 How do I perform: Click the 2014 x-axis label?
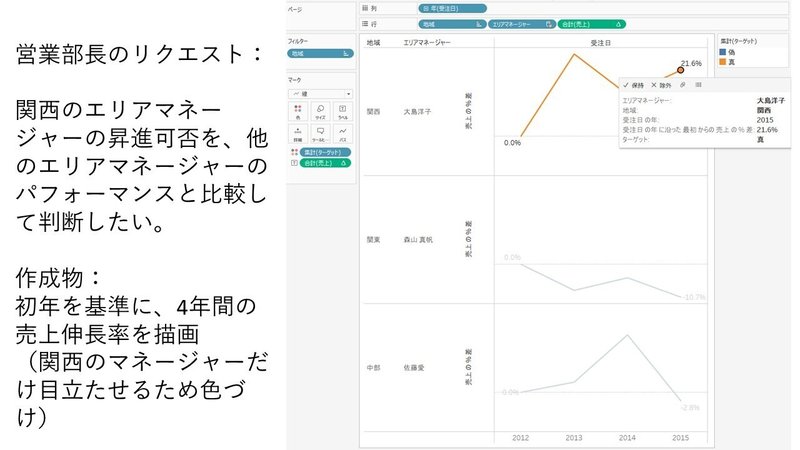627,438
